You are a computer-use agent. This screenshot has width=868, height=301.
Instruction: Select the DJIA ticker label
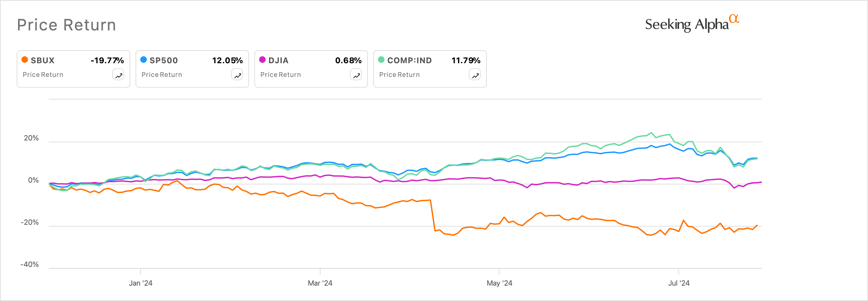[x=278, y=61]
